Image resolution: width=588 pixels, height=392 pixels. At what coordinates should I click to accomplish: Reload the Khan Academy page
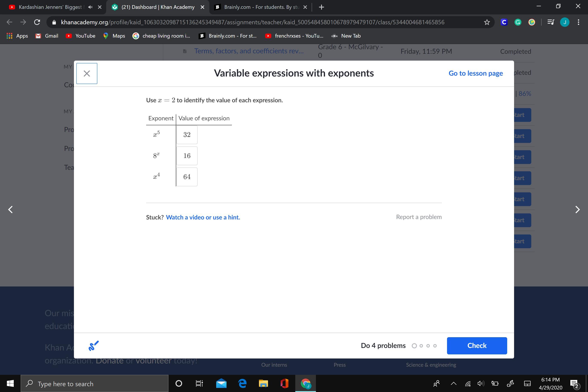37,22
